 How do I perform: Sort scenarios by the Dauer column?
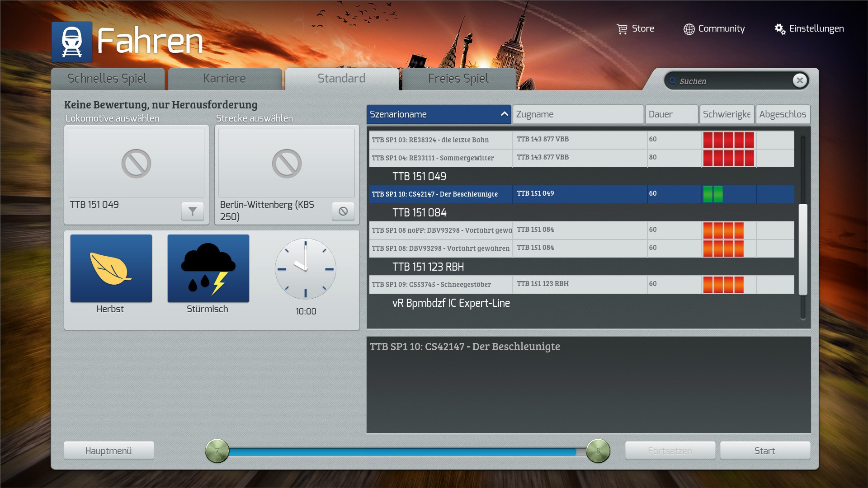(671, 114)
